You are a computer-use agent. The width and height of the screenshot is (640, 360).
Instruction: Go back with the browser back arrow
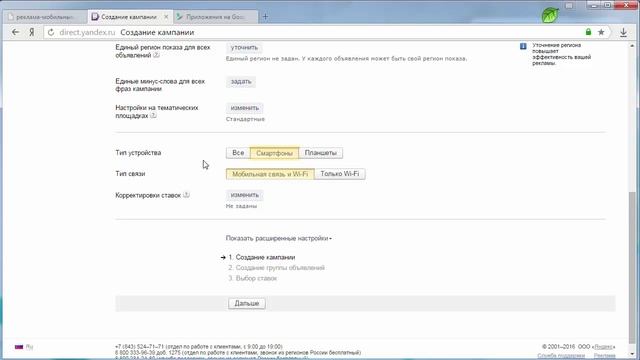(x=16, y=32)
